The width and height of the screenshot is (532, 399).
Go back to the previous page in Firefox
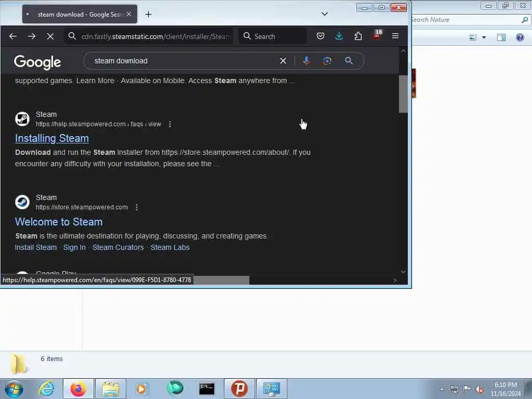[x=13, y=36]
